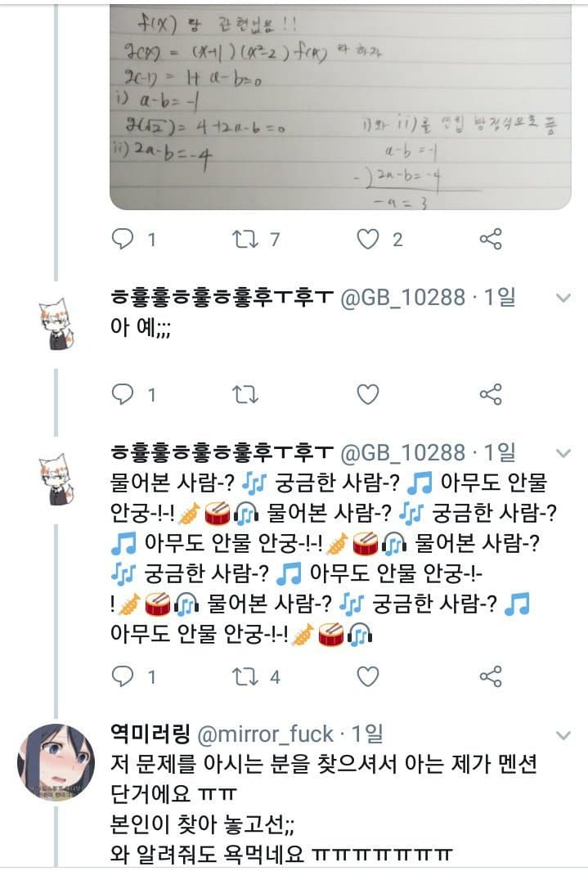Reply to the '아 예;;;' tweet
588x871 pixels.
123,395
